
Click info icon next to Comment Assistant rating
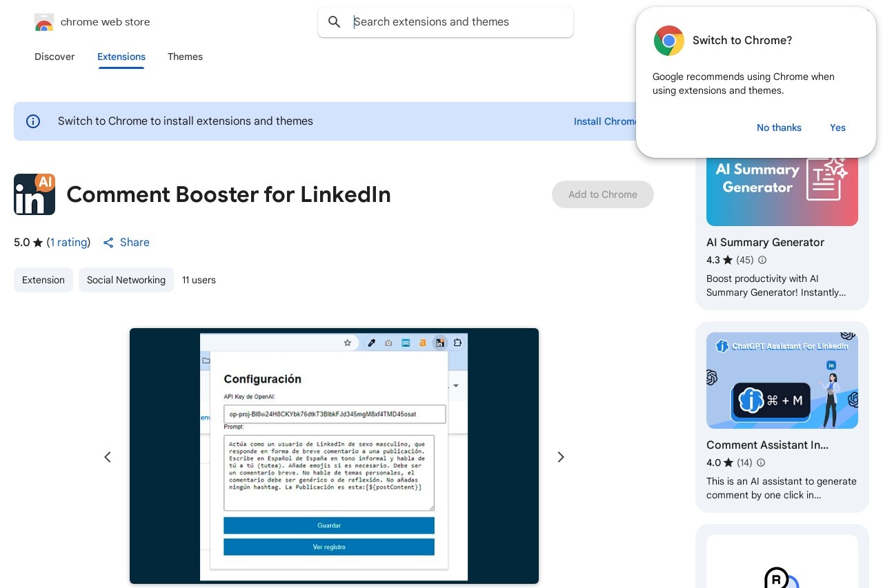click(x=762, y=463)
